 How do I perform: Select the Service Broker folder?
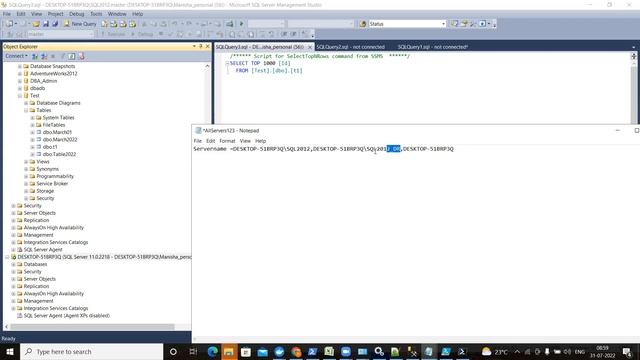coord(52,184)
